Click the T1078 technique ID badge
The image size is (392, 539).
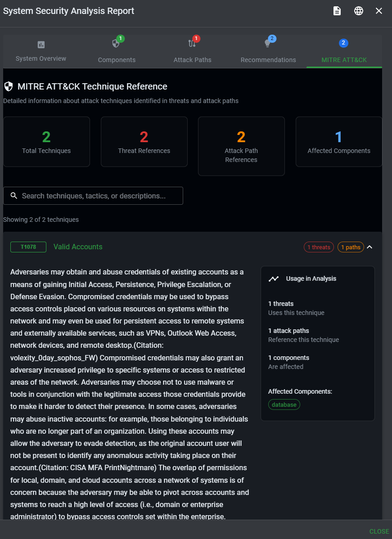[28, 247]
